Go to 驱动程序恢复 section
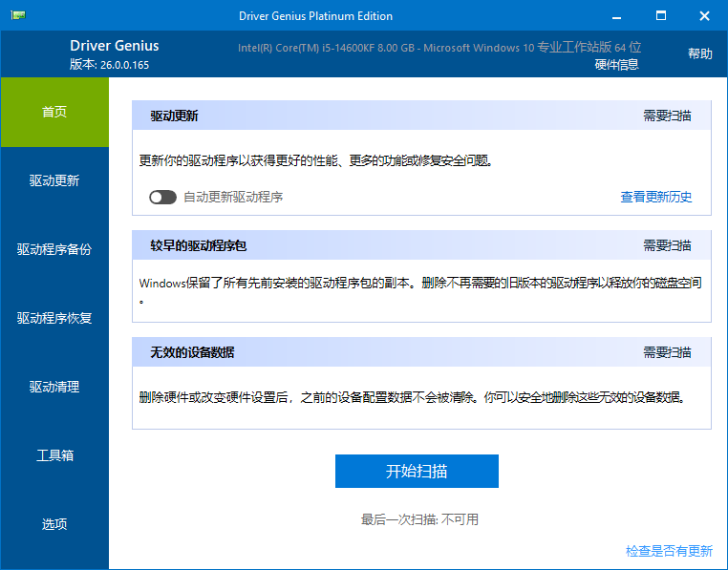Screen dimensions: 728x570 coord(54,318)
